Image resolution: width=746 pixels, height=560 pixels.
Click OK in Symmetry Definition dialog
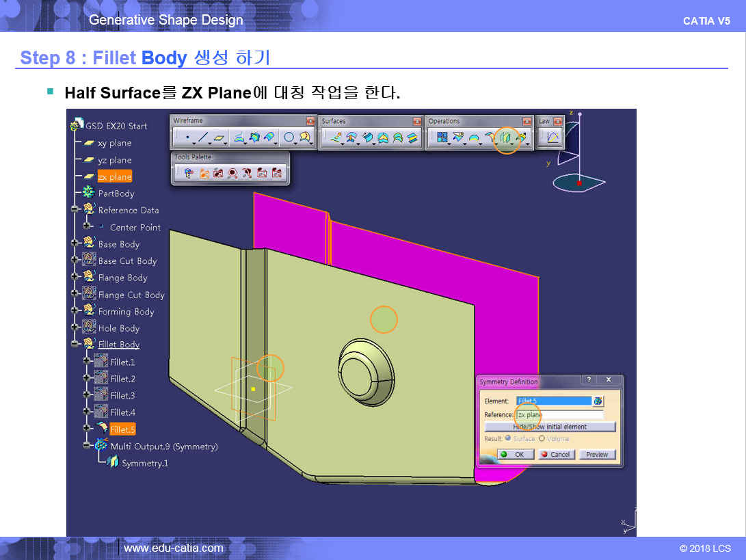click(515, 454)
